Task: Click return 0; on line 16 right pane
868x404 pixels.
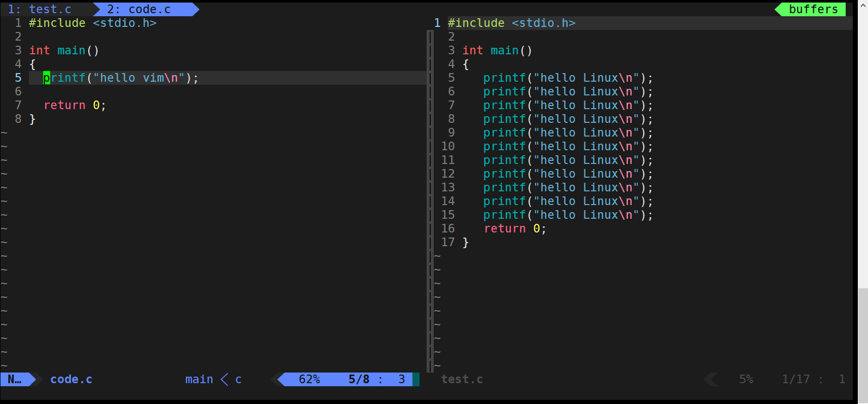Action: (515, 228)
